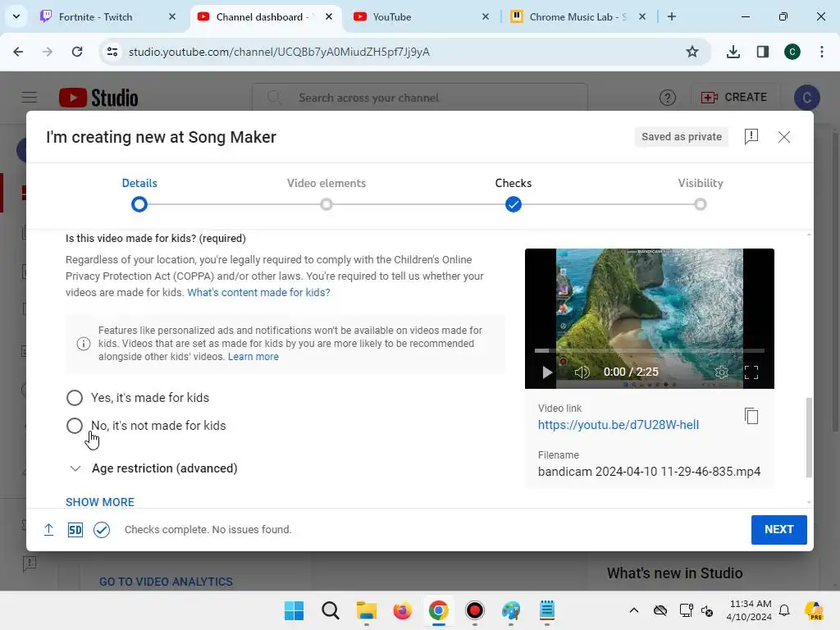Screen dimensions: 840x630
Task: Reload the current page
Action: [77, 52]
